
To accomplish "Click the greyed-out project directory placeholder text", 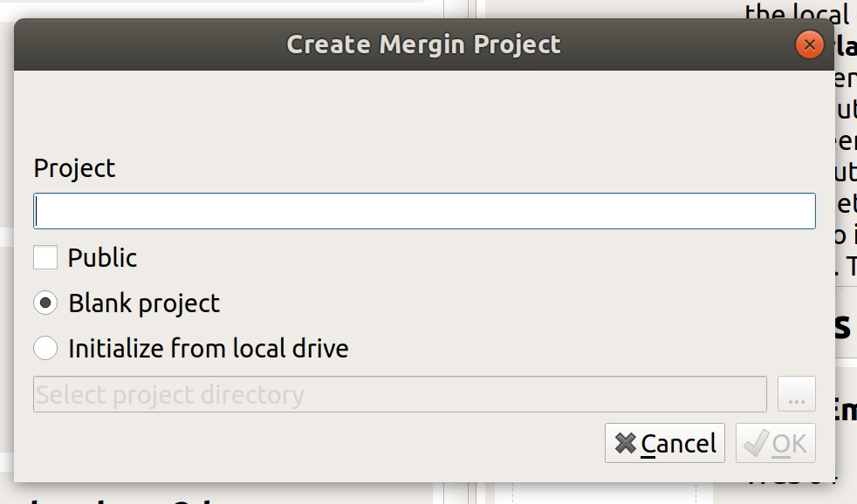I will (x=167, y=393).
